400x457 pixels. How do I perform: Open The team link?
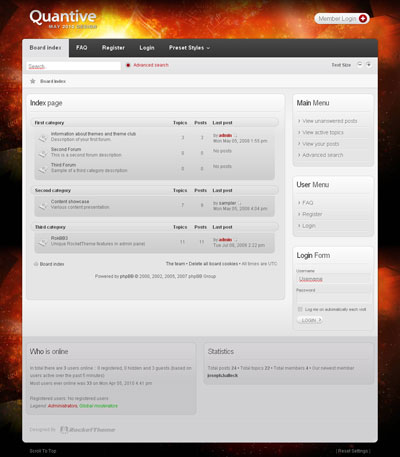pos(175,264)
